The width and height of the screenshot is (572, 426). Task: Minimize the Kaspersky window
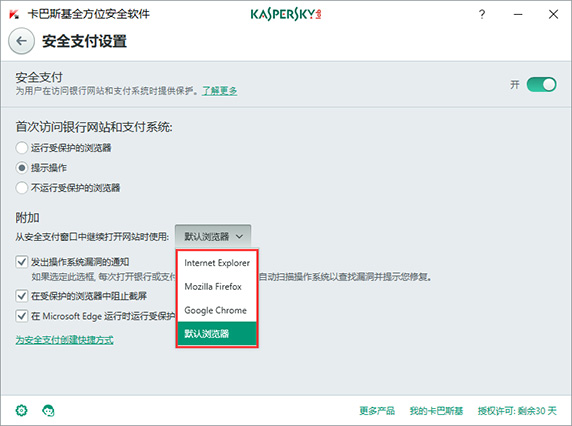518,14
